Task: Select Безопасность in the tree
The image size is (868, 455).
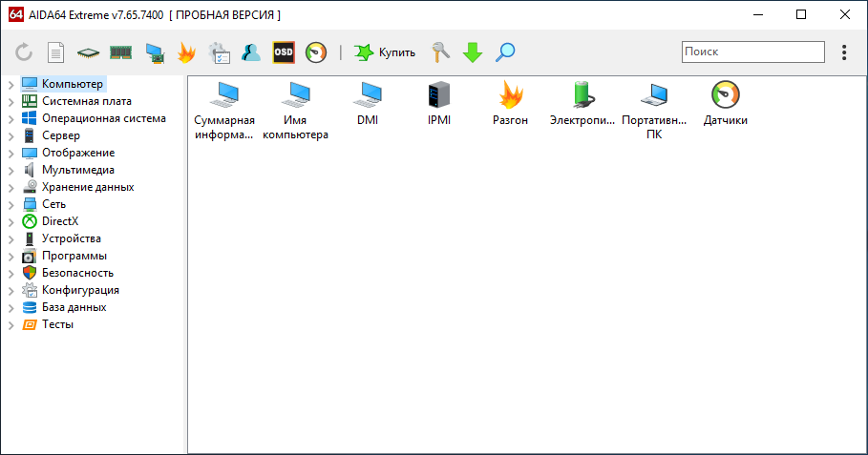Action: coord(77,273)
